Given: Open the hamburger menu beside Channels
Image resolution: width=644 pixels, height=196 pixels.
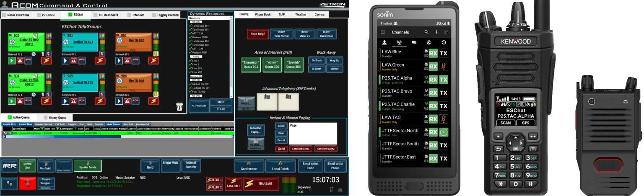Looking at the screenshot, I should click(x=382, y=32).
